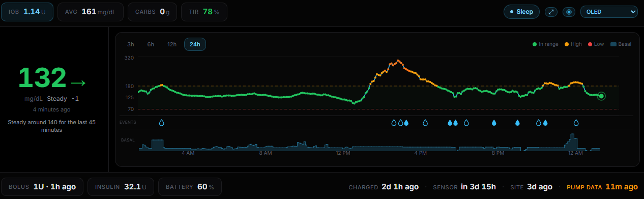Viewport: 644px width, 199px height.
Task: Click the 70 y-axis threshold label
Action: (130, 109)
